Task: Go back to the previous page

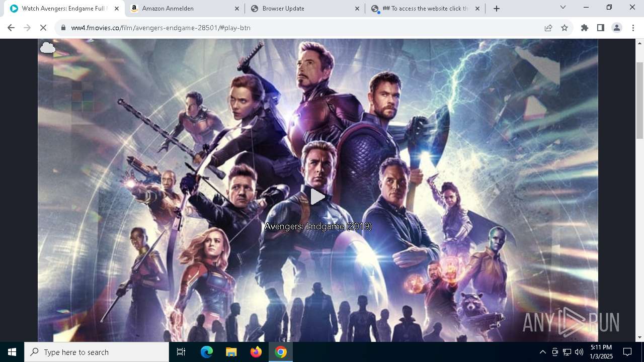Action: coord(11,28)
